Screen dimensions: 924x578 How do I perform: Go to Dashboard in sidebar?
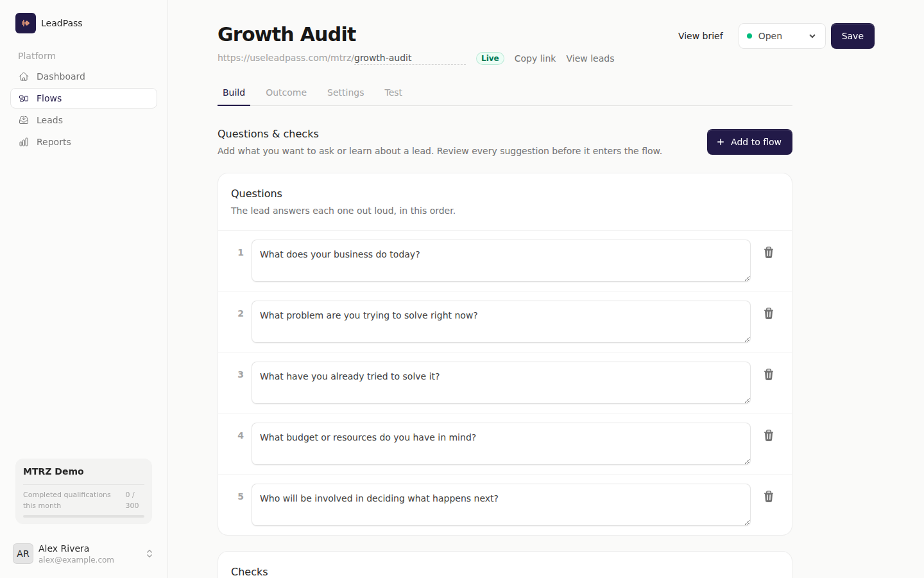tap(83, 76)
